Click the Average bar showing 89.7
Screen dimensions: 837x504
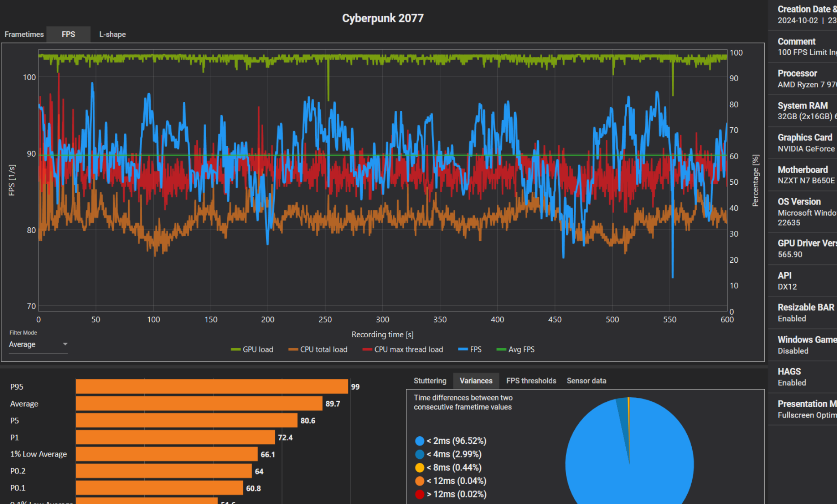(x=199, y=404)
